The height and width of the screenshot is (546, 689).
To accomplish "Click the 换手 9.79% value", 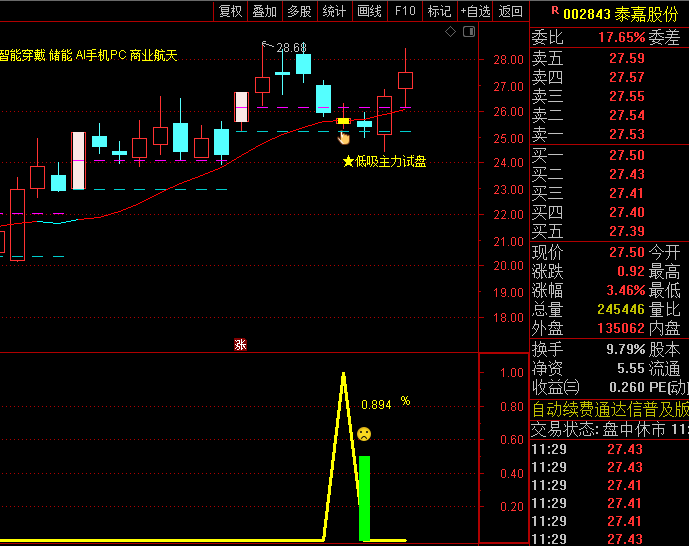I will point(626,349).
